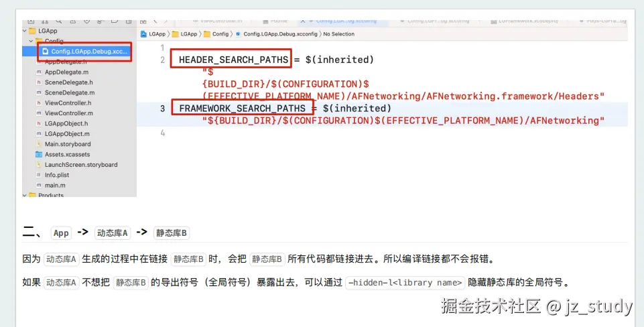Click the LGAppObject.h file icon

coord(39,123)
